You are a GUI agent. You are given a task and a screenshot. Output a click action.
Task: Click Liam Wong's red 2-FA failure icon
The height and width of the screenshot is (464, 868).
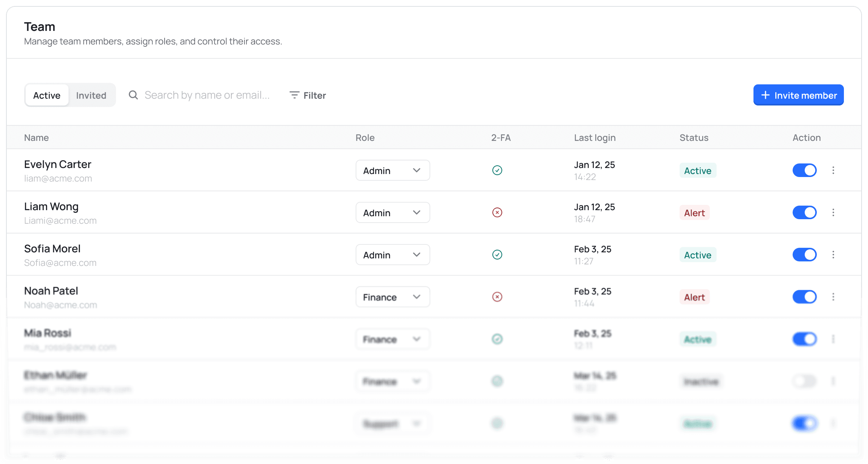point(497,212)
